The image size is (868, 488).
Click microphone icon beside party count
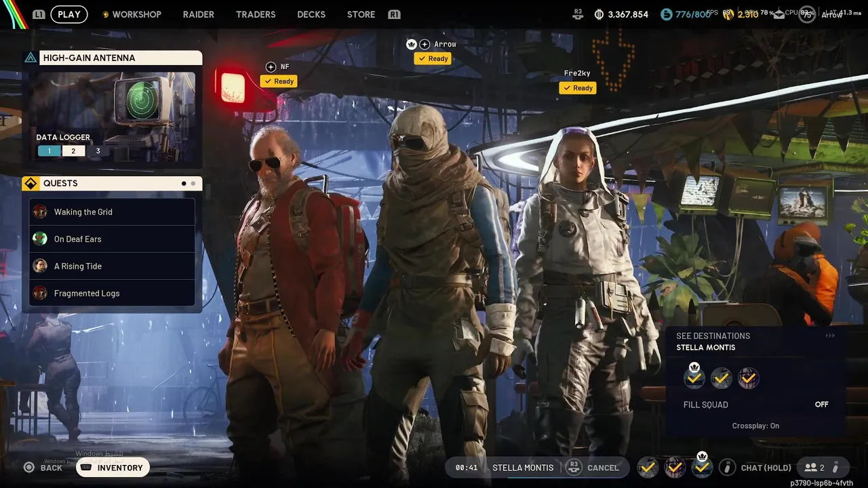pos(835,467)
